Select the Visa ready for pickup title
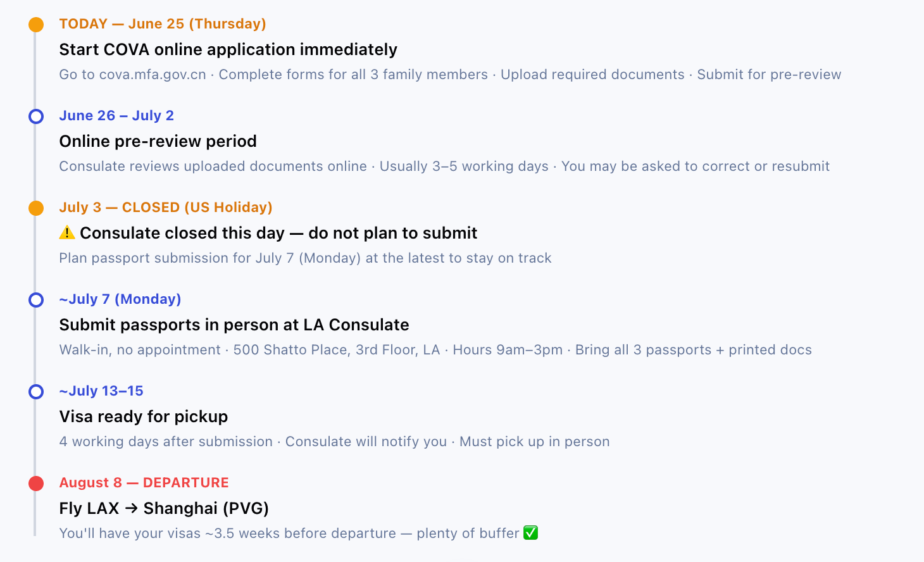This screenshot has height=562, width=924. (x=144, y=416)
